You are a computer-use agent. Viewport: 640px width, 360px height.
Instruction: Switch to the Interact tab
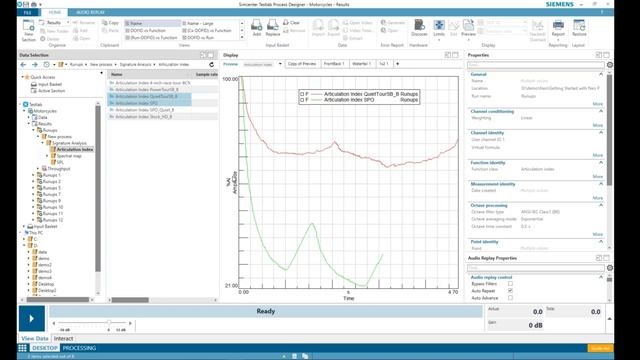pyautogui.click(x=64, y=338)
